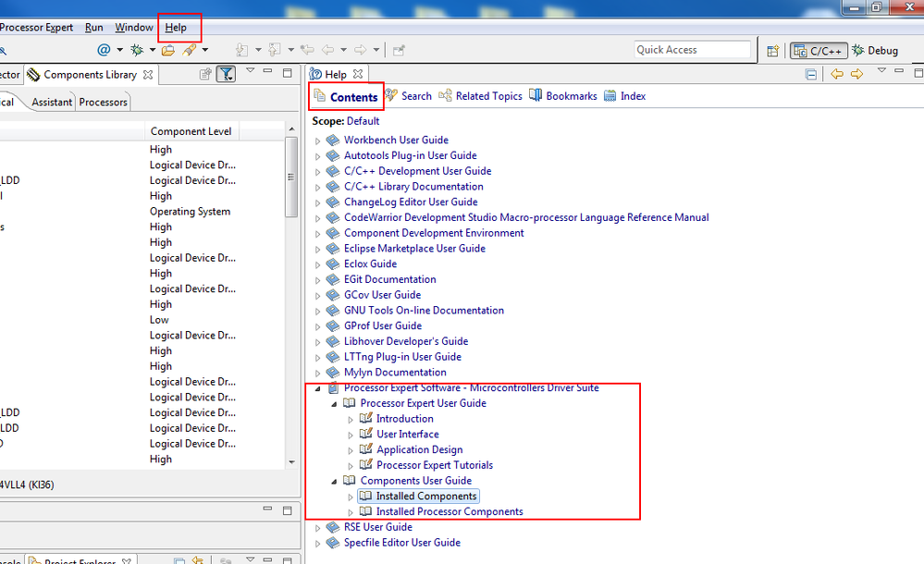Open the Processor Expert menu
The height and width of the screenshot is (564, 924).
click(x=37, y=27)
